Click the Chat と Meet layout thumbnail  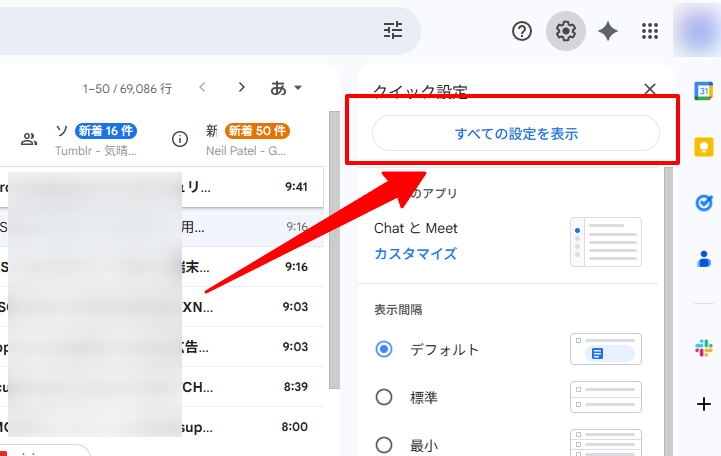[x=606, y=242]
